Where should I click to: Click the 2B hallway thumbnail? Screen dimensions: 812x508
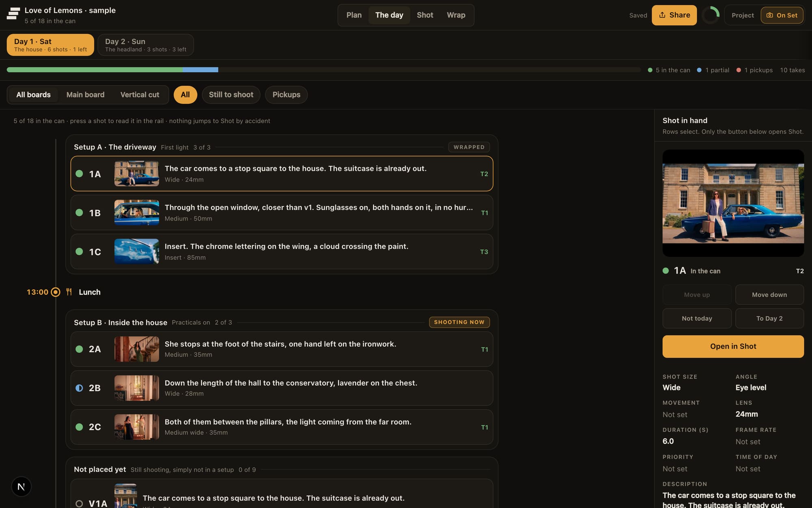click(x=136, y=388)
